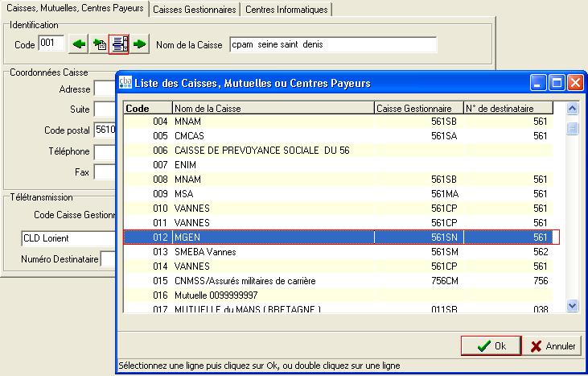Select row 004 MNAM
588x376 pixels.
[x=339, y=122]
